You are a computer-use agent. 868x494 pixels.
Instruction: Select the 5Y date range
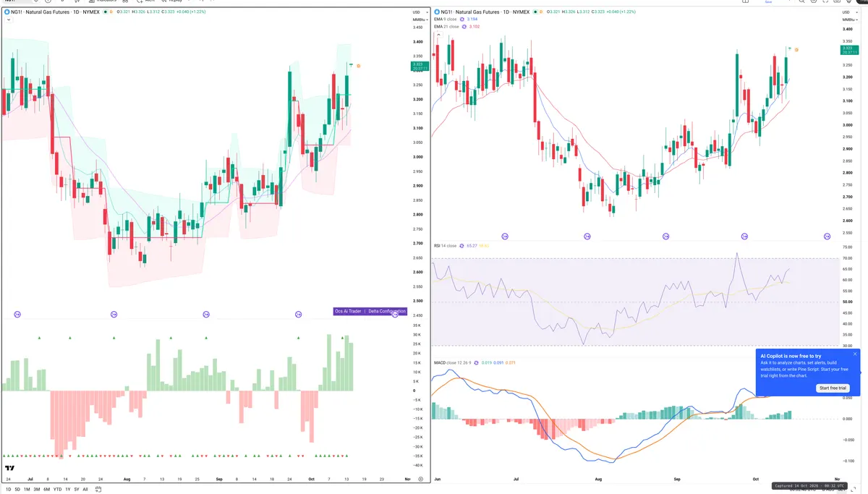(x=77, y=490)
